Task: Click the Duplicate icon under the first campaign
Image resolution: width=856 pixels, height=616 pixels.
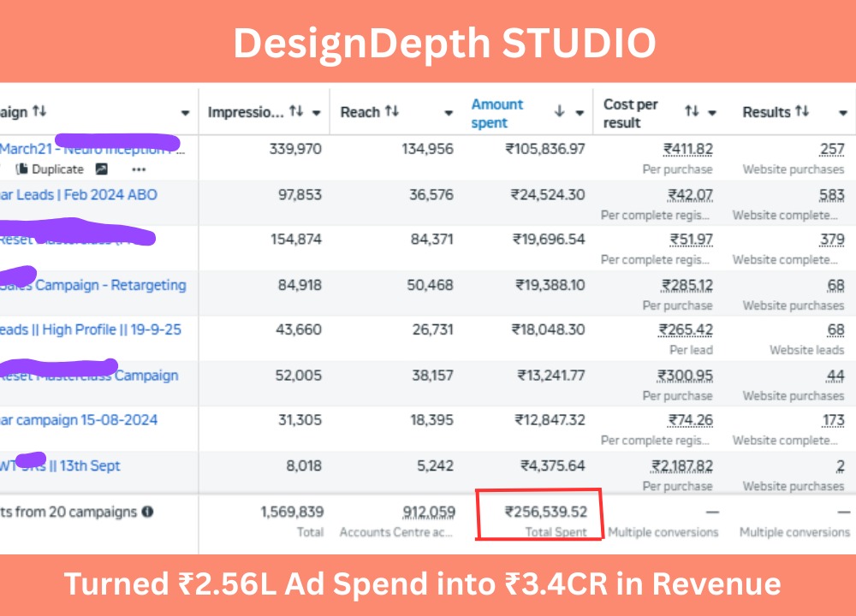Action: pos(23,169)
